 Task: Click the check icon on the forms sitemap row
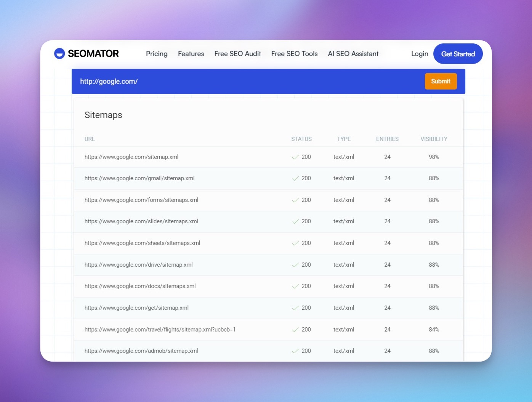pos(295,200)
